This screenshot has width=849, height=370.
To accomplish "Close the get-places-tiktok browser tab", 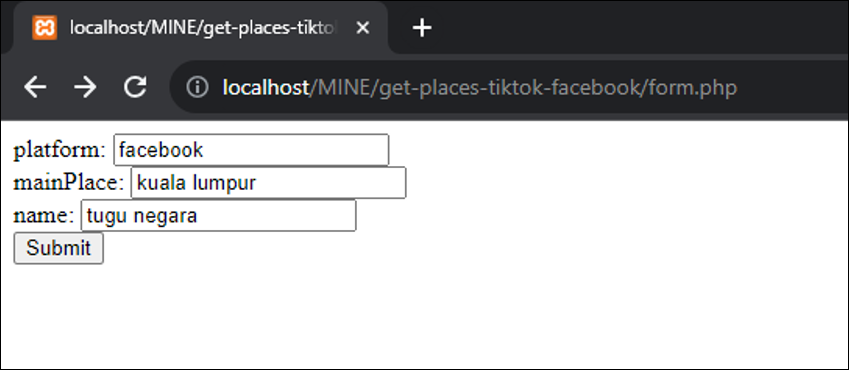I will point(363,28).
